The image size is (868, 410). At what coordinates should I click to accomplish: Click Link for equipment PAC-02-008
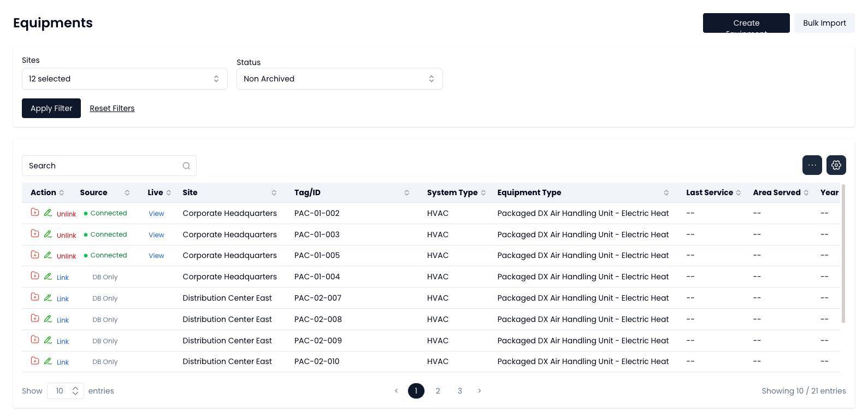point(63,320)
